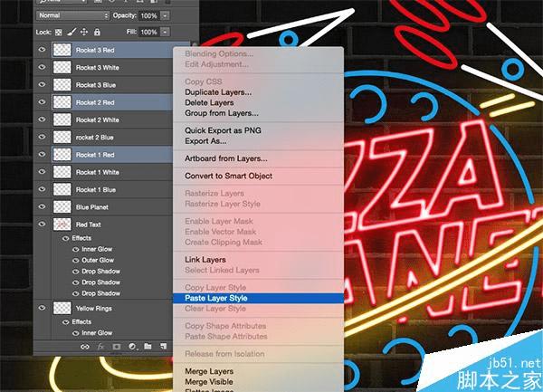
Task: Create new adjustment layer icon
Action: point(132,347)
